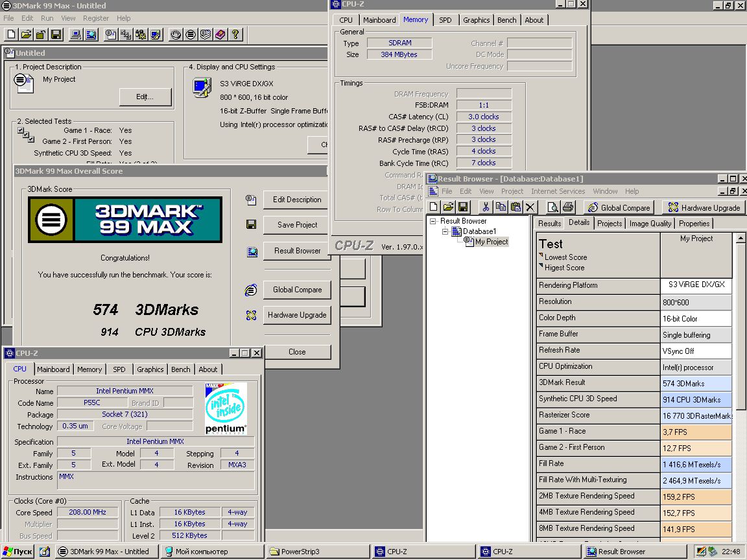The height and width of the screenshot is (560, 747).
Task: Open the File menu in 3DMark 99 Max
Action: pyautogui.click(x=8, y=18)
